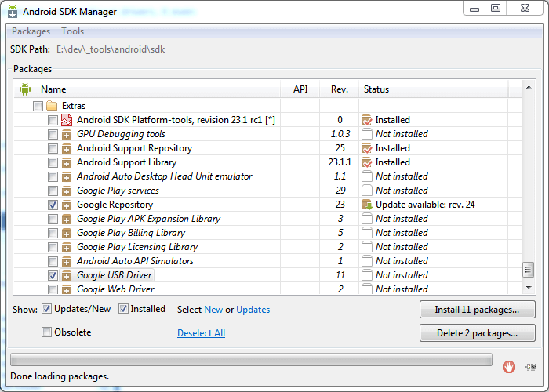This screenshot has width=549, height=392.
Task: Click Installed status icon for Platform-tools row
Action: pyautogui.click(x=366, y=120)
